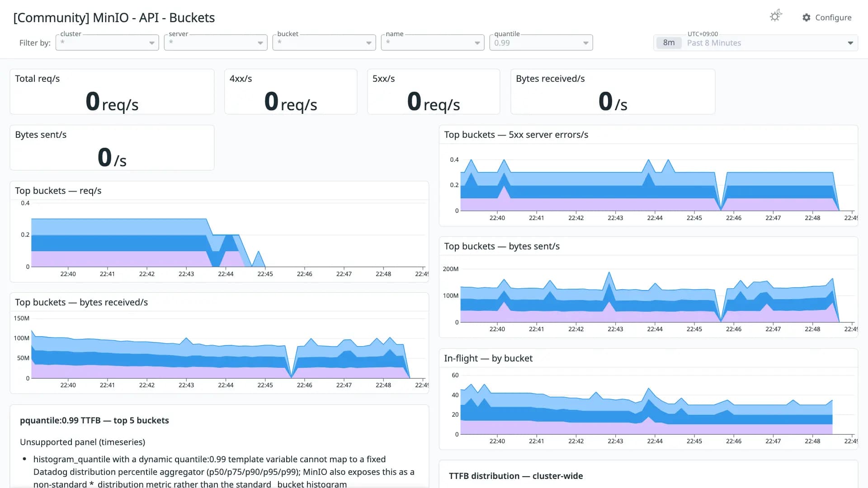Click the Top buckets — bytes received/s title
The width and height of the screenshot is (868, 488).
(x=81, y=302)
